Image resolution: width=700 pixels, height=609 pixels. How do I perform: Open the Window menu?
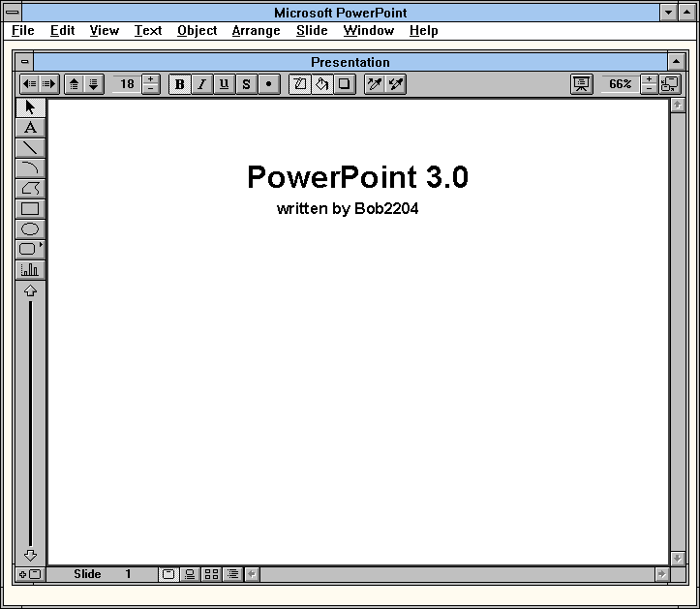point(368,30)
